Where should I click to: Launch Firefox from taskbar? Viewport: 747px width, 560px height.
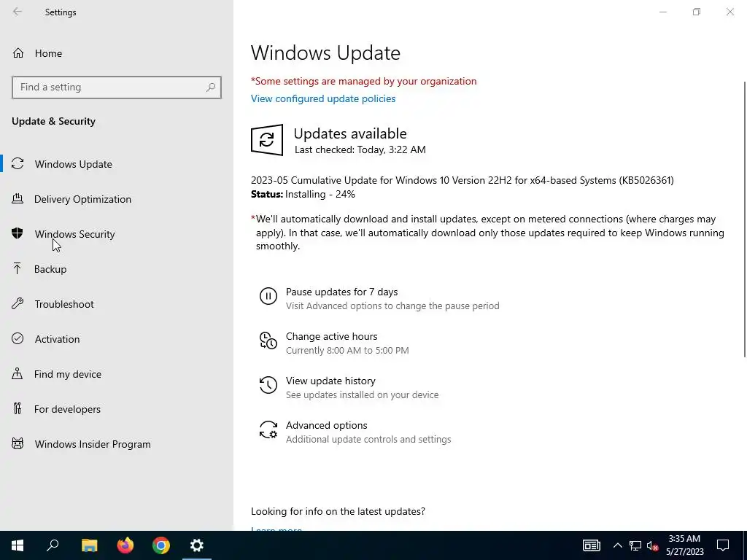coord(125,545)
